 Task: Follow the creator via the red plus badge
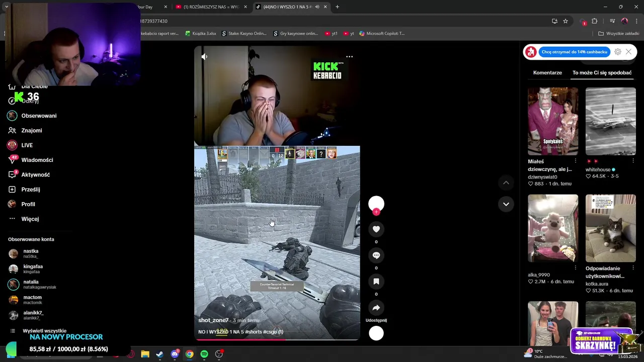(376, 212)
